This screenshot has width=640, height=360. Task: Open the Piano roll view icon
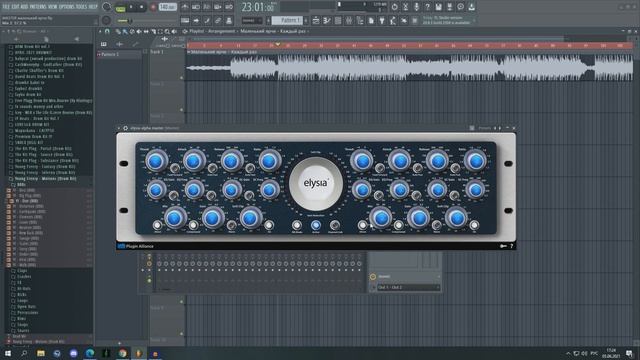point(327,20)
